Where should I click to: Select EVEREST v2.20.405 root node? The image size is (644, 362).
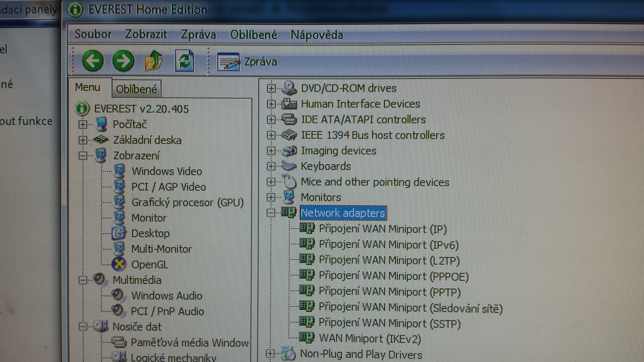(142, 109)
